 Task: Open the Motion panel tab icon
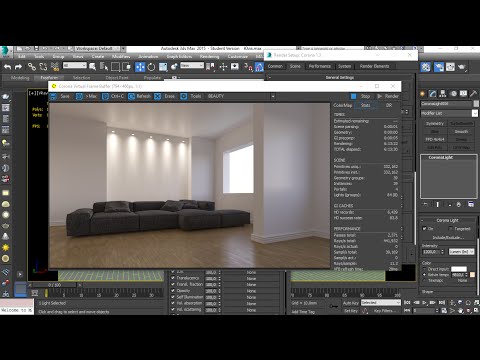(453, 94)
